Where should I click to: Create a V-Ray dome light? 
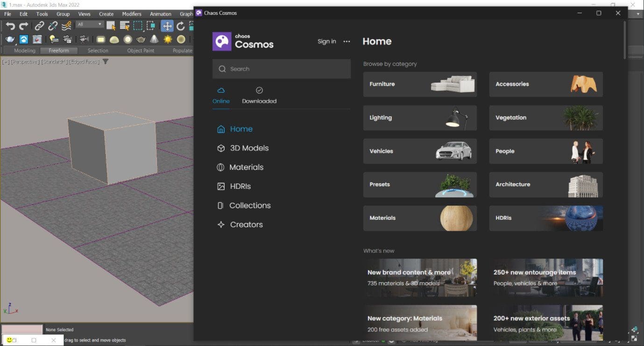[x=114, y=39]
